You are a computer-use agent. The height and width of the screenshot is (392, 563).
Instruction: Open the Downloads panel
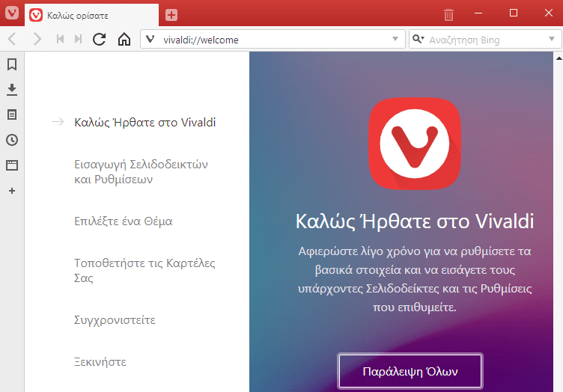[12, 90]
